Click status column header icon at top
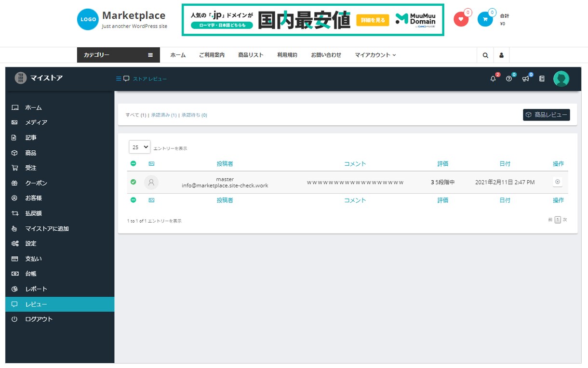Viewport: 588px width, 368px height. [134, 164]
